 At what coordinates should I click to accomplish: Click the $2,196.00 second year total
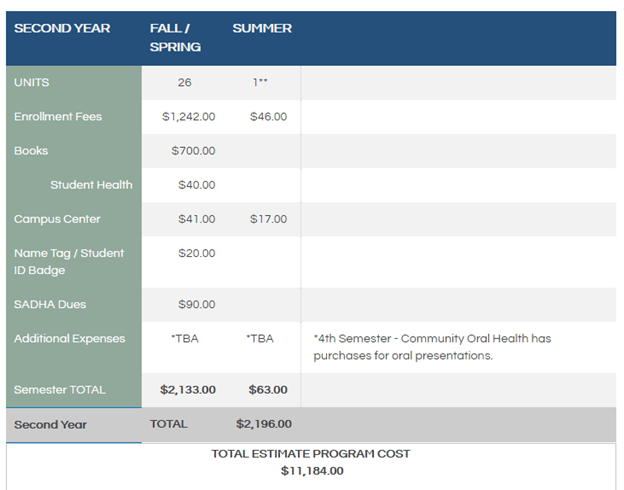(x=264, y=424)
